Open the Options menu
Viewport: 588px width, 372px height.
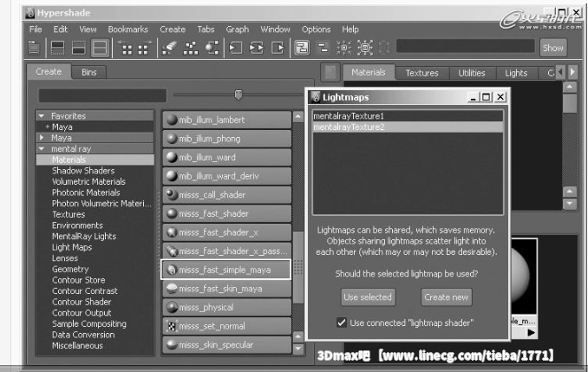pyautogui.click(x=316, y=29)
